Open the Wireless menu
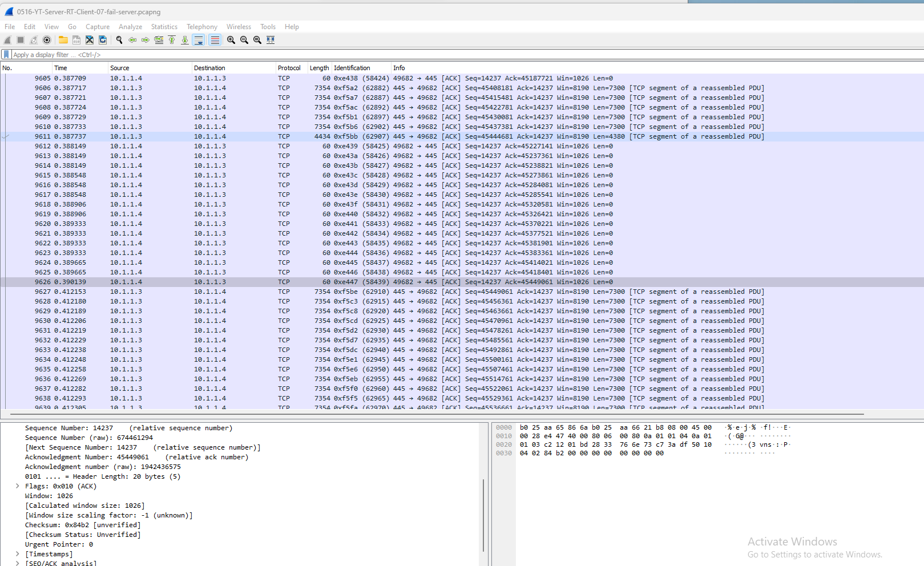924x566 pixels. [x=239, y=27]
